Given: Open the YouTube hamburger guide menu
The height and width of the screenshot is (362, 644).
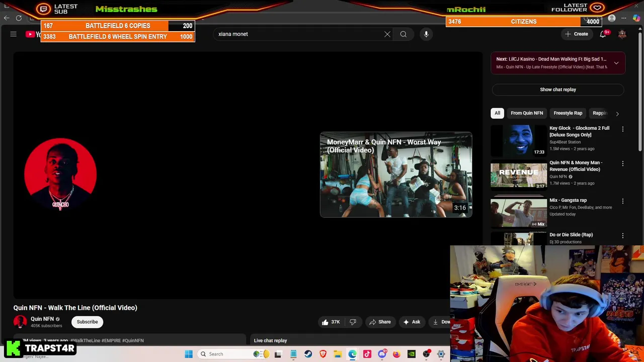Looking at the screenshot, I should point(14,34).
